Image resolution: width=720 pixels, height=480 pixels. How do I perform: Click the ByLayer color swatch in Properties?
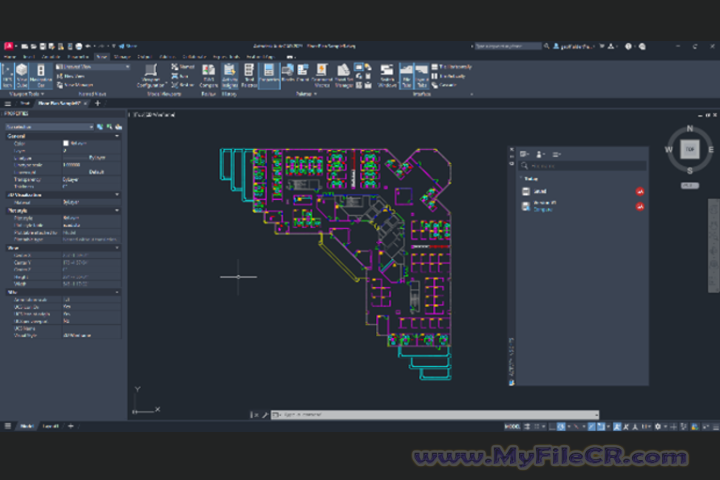click(x=66, y=143)
